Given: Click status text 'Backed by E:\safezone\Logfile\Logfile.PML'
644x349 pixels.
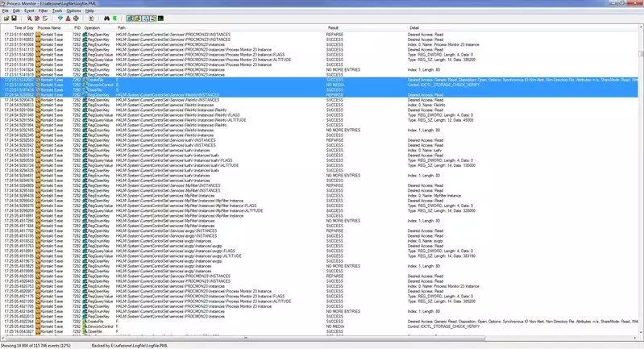Looking at the screenshot, I should click(130, 346).
